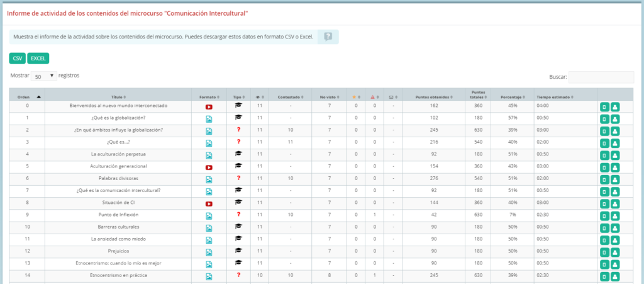Image resolution: width=644 pixels, height=284 pixels.
Task: Select the title "¿Qué es la comunicación intercultural?"
Action: (x=119, y=190)
